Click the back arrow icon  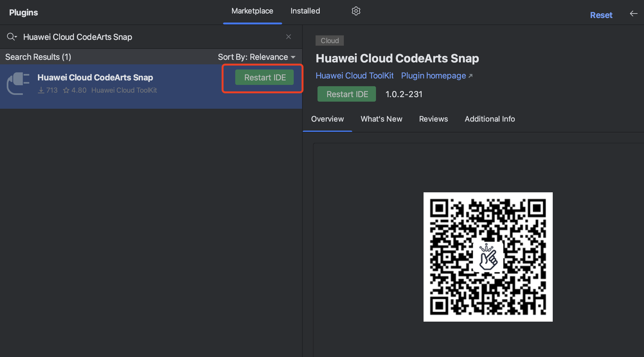[x=633, y=14]
